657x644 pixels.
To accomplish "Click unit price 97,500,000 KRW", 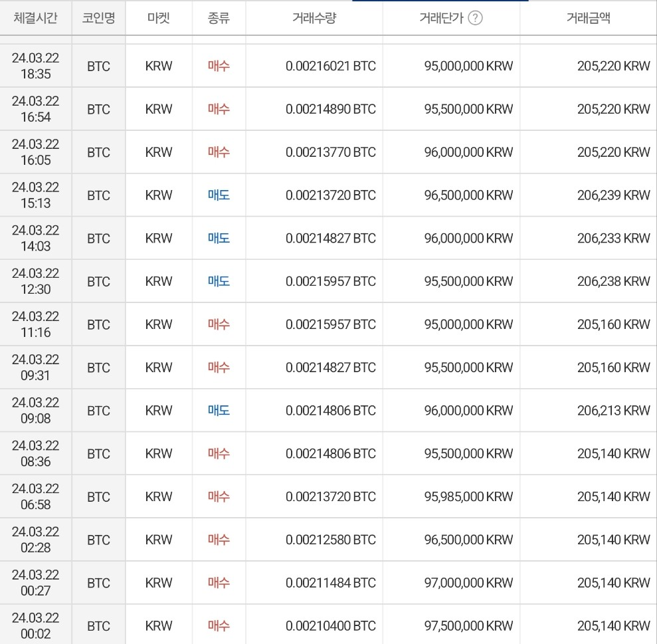I will (x=468, y=626).
